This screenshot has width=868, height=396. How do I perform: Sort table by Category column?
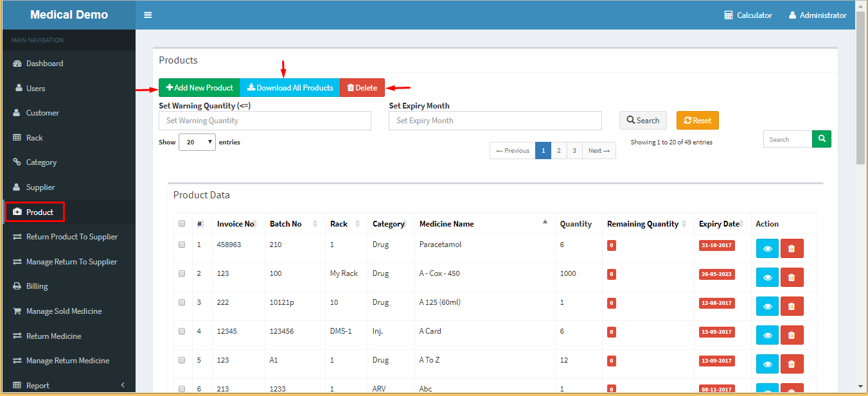coord(391,224)
